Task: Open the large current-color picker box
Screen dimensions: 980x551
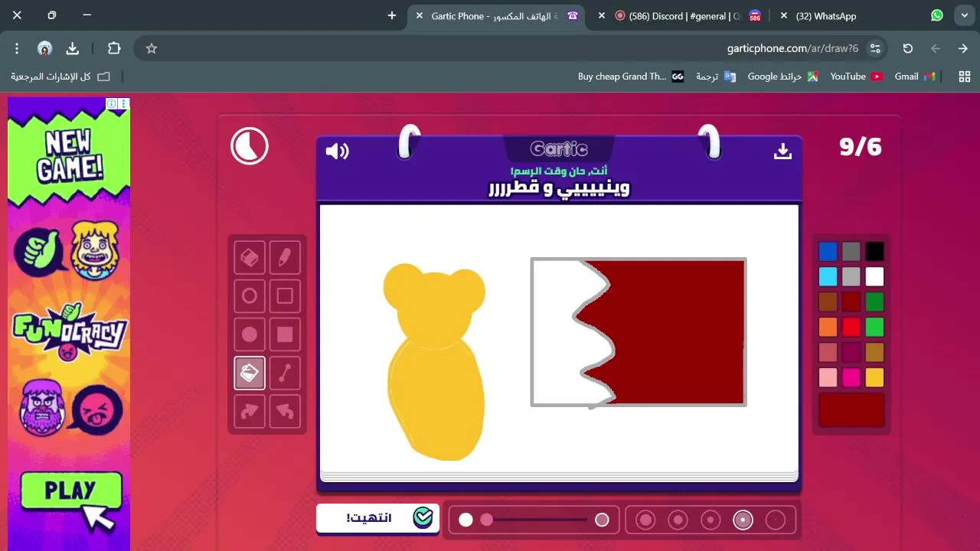Action: tap(851, 409)
